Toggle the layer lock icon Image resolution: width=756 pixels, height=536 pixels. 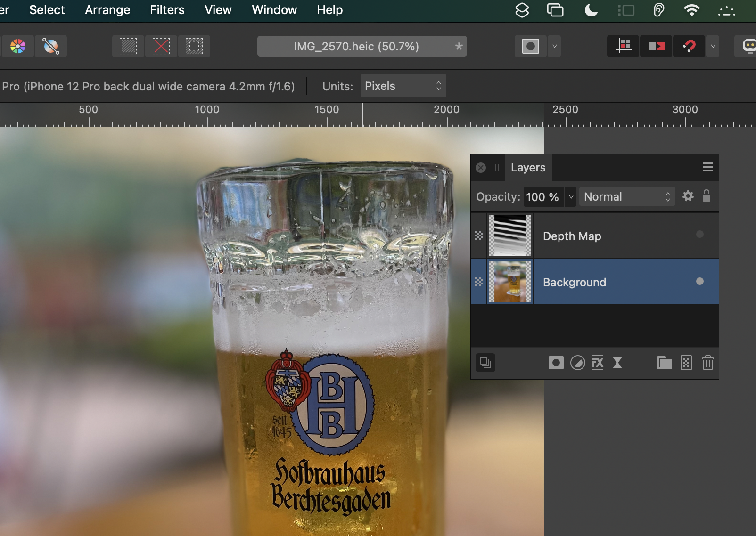click(706, 195)
